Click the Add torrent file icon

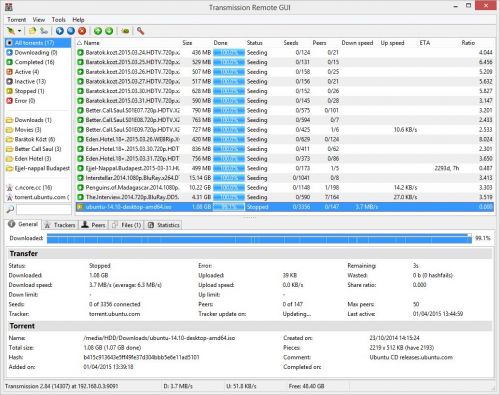32,31
